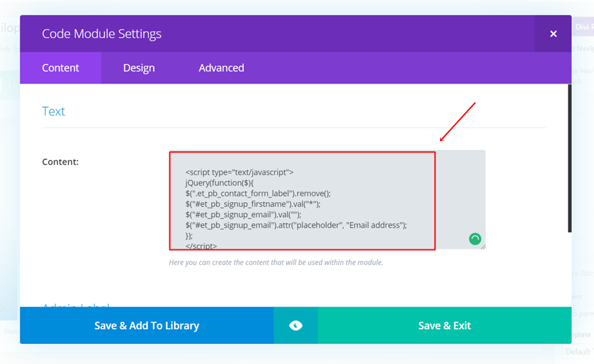Click the "Content:" field label
The width and height of the screenshot is (594, 364).
click(60, 162)
